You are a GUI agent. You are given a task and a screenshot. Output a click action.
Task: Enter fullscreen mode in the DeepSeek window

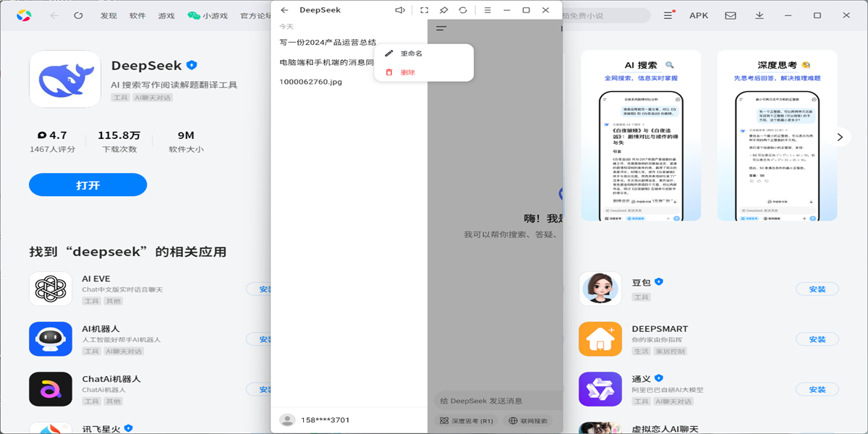coord(424,10)
